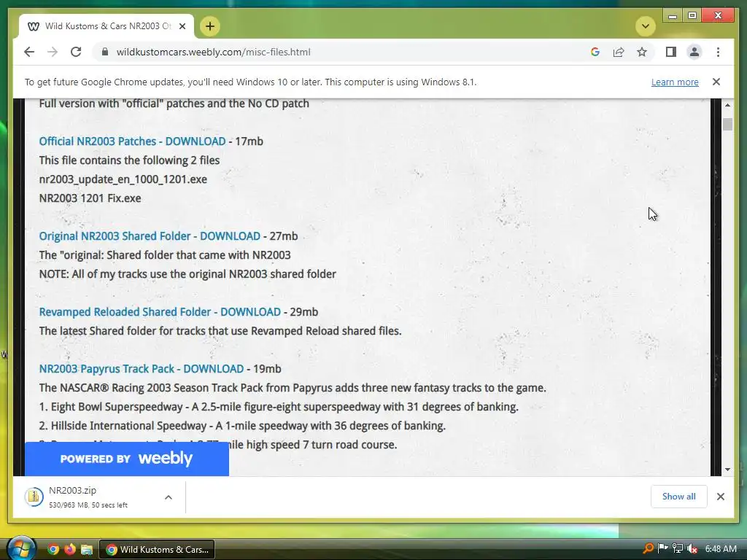Viewport: 747px width, 560px height.
Task: Click the vertical scrollbar thumb
Action: 727,124
